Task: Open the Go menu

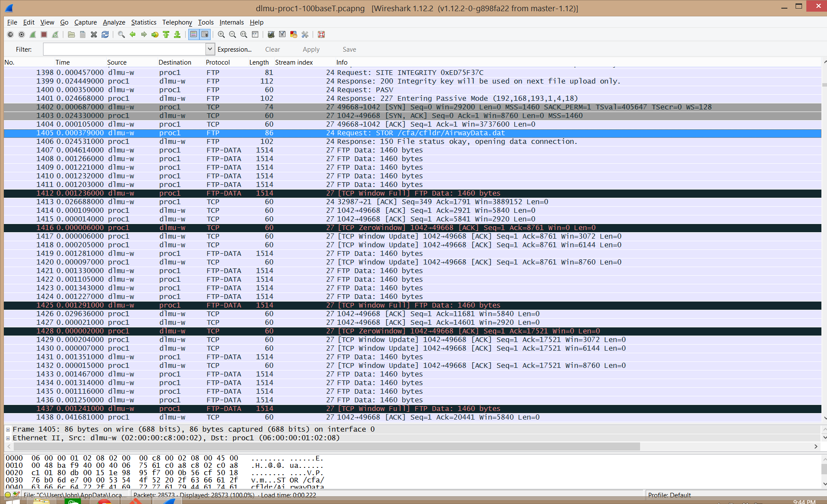Action: point(64,22)
